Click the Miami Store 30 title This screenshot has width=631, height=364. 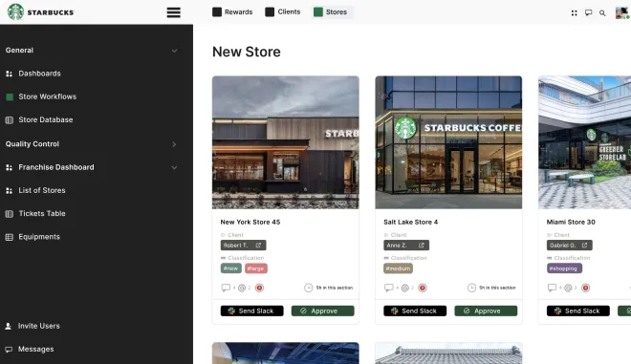point(571,222)
